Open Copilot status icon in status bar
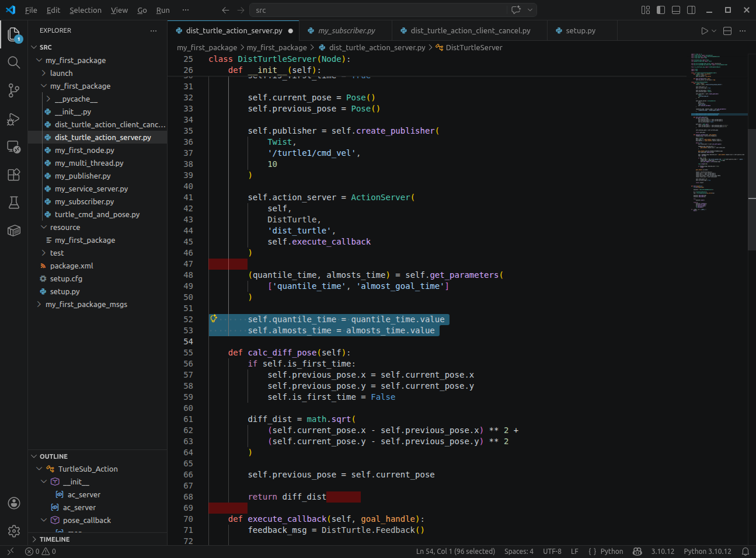The image size is (756, 558). [637, 551]
